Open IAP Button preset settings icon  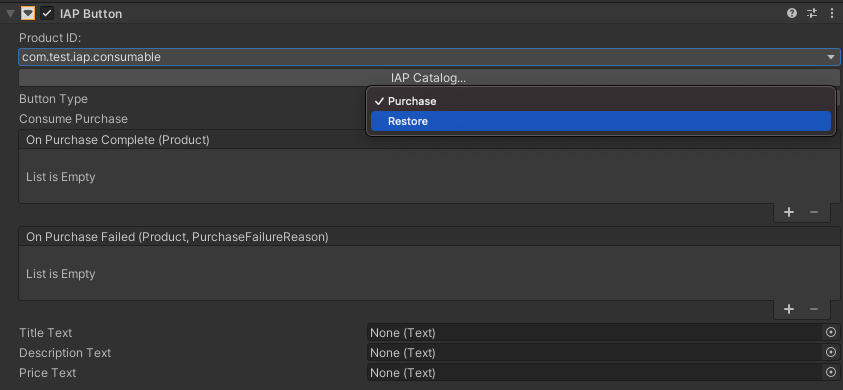pos(812,13)
